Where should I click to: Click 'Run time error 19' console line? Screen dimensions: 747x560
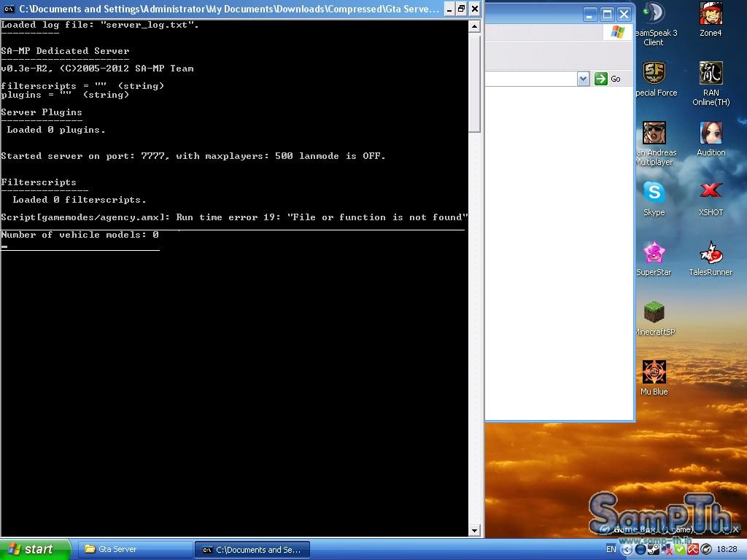tap(234, 217)
